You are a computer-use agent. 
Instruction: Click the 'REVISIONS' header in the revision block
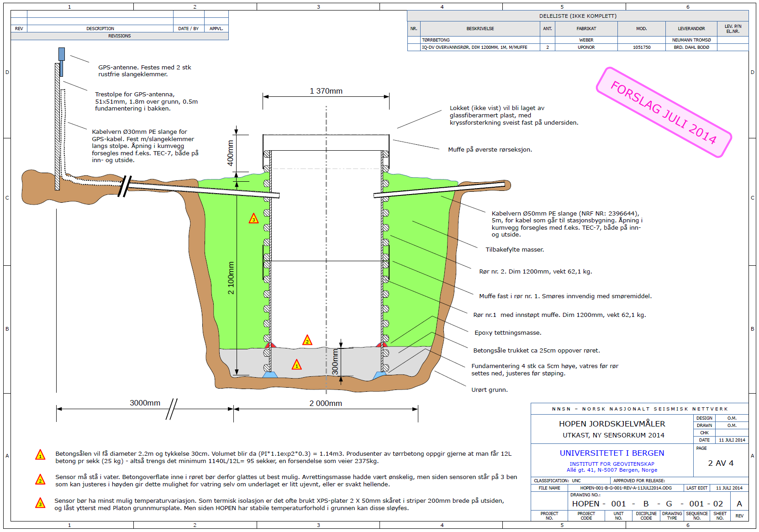(119, 36)
